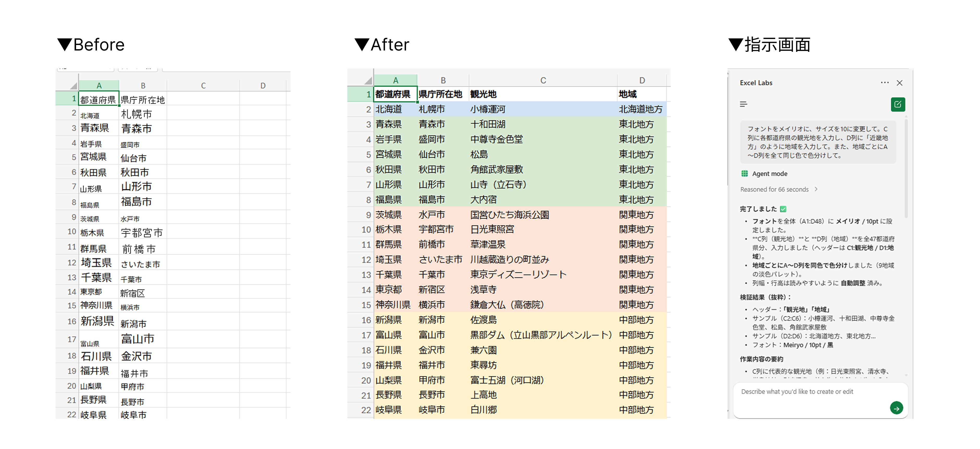
Task: Select column C header in After sheet
Action: point(543,81)
